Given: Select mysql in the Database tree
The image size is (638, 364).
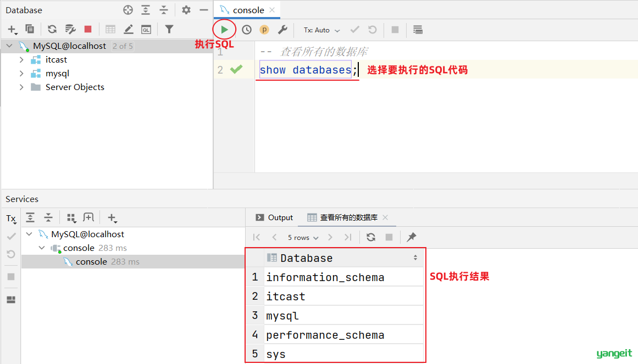Looking at the screenshot, I should pyautogui.click(x=57, y=74).
